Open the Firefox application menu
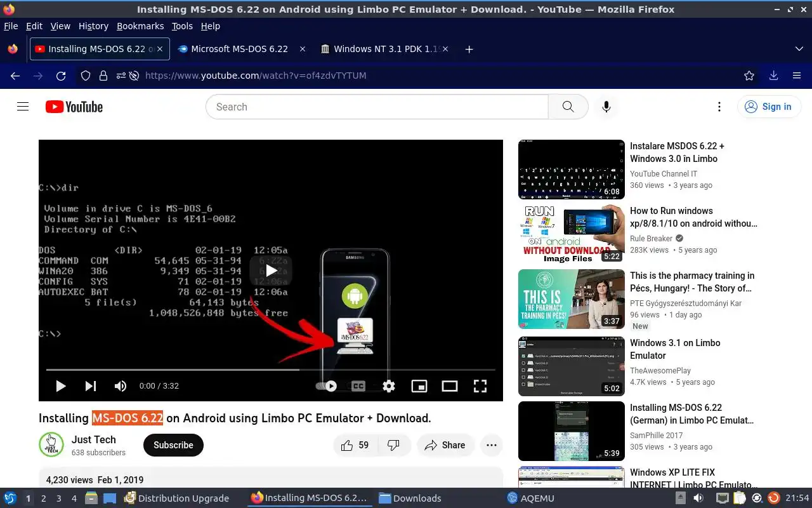The height and width of the screenshot is (508, 812). point(797,76)
